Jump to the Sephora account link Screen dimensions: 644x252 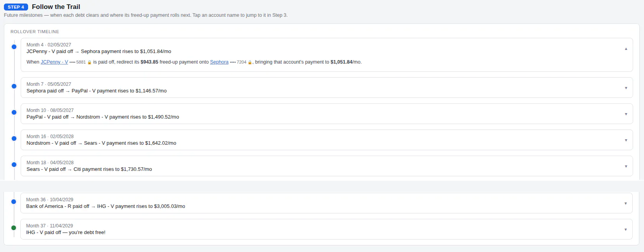219,62
